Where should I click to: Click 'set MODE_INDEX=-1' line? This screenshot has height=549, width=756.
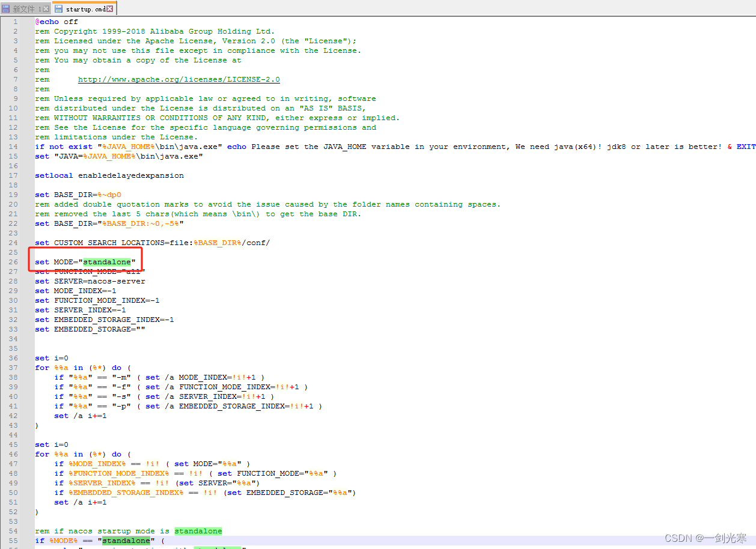(x=76, y=291)
